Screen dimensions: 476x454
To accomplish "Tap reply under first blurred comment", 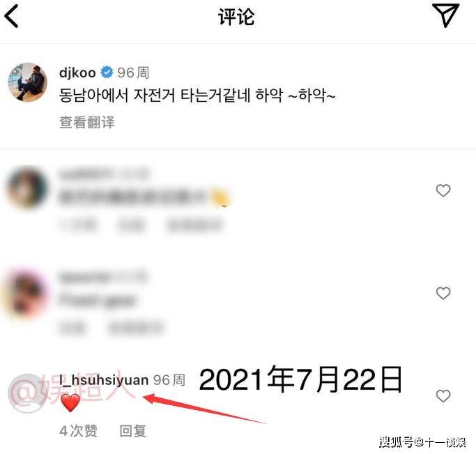I will click(x=130, y=225).
